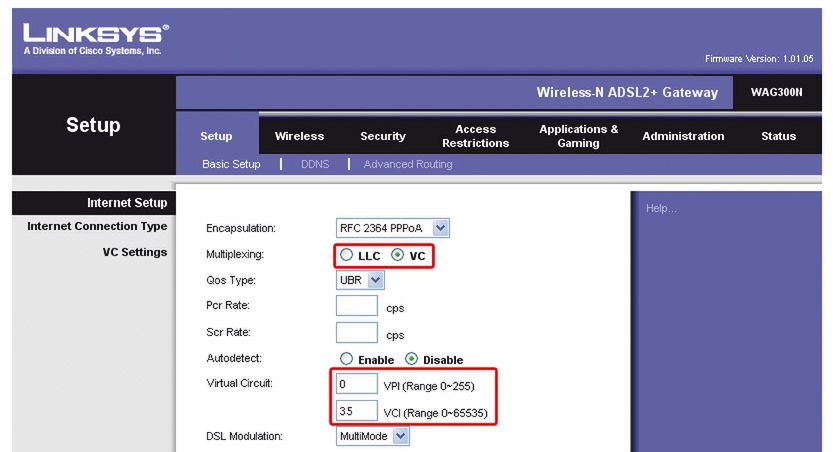Click the VPI value field
The width and height of the screenshot is (833, 452).
[356, 385]
